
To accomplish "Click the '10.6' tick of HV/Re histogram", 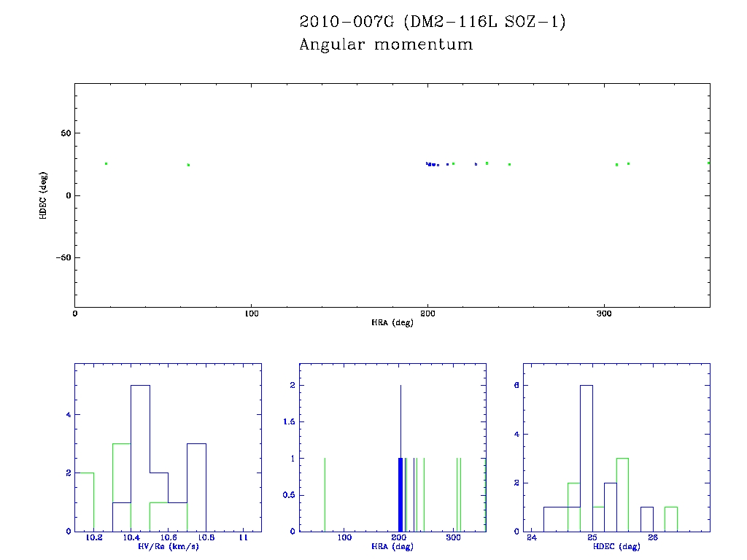I will (x=169, y=537).
